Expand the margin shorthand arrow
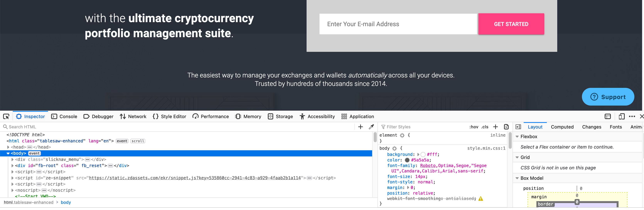The height and width of the screenshot is (210, 644). [408, 187]
